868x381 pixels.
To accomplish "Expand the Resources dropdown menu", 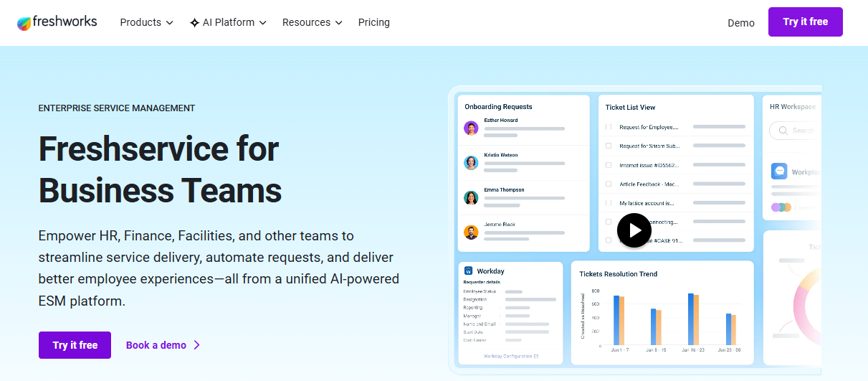I will click(312, 22).
